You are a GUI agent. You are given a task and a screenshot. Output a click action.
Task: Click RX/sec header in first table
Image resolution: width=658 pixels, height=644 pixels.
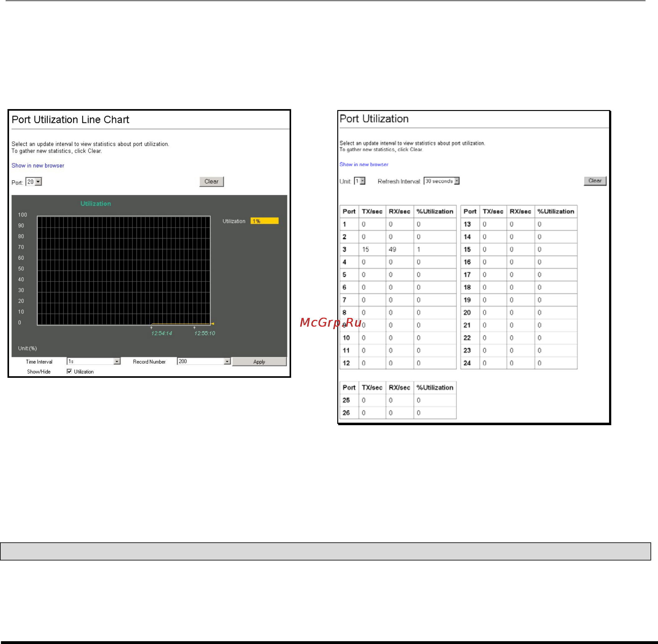coord(399,211)
